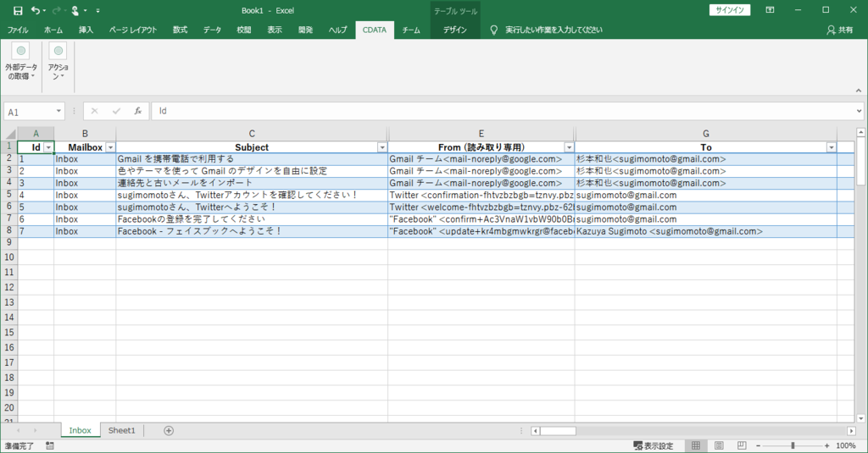The height and width of the screenshot is (453, 868).
Task: Select column C header
Action: point(252,133)
